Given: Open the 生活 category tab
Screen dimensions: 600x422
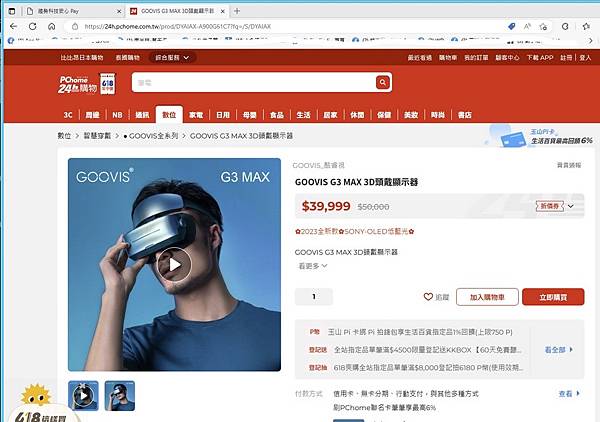Looking at the screenshot, I should pos(303,115).
